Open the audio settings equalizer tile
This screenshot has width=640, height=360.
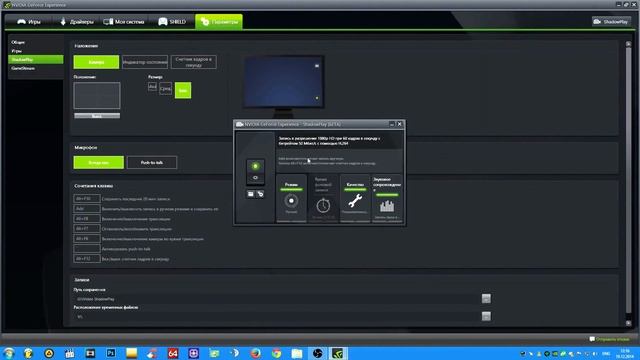[387, 198]
